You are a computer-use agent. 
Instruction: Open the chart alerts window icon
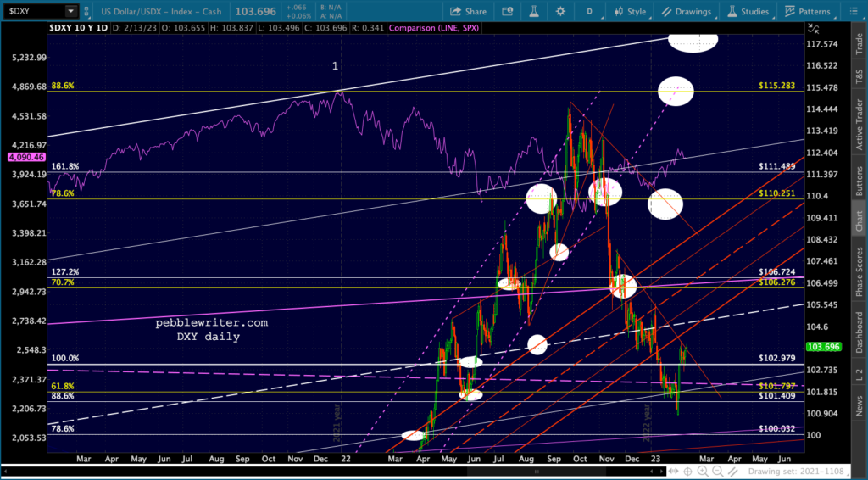[x=507, y=11]
